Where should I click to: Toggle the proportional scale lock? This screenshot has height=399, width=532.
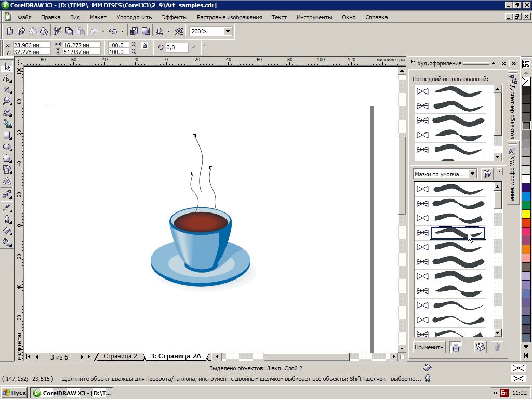click(x=144, y=46)
